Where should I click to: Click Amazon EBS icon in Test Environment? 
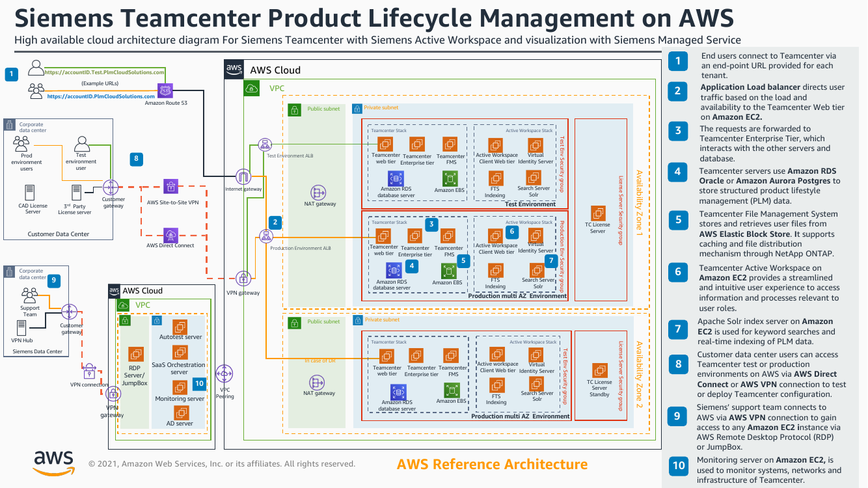coord(450,178)
